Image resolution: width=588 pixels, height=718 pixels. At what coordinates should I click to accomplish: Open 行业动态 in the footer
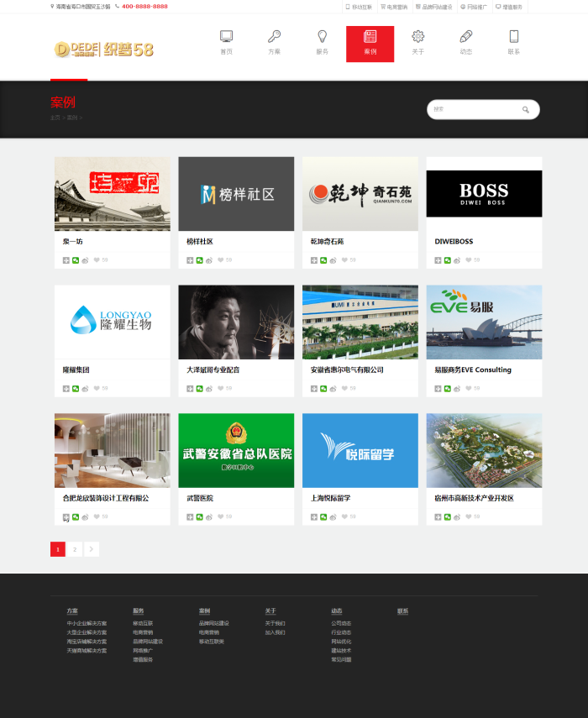(342, 632)
